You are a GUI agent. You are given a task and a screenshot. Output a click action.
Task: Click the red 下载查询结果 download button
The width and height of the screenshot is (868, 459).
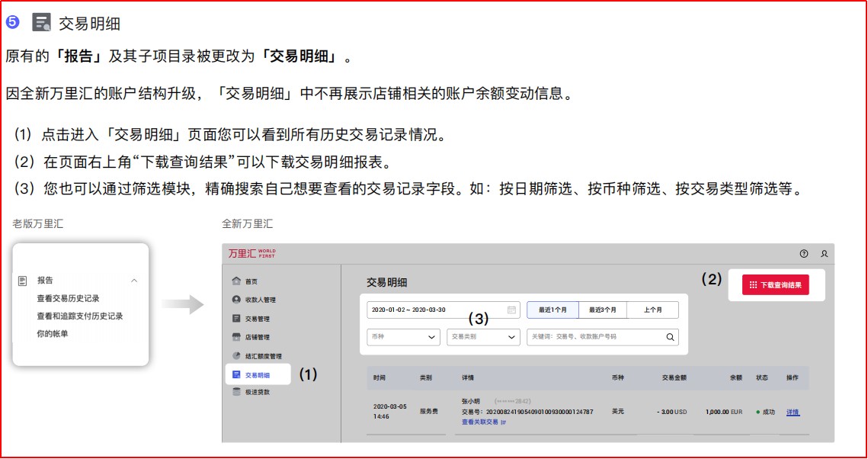click(776, 285)
